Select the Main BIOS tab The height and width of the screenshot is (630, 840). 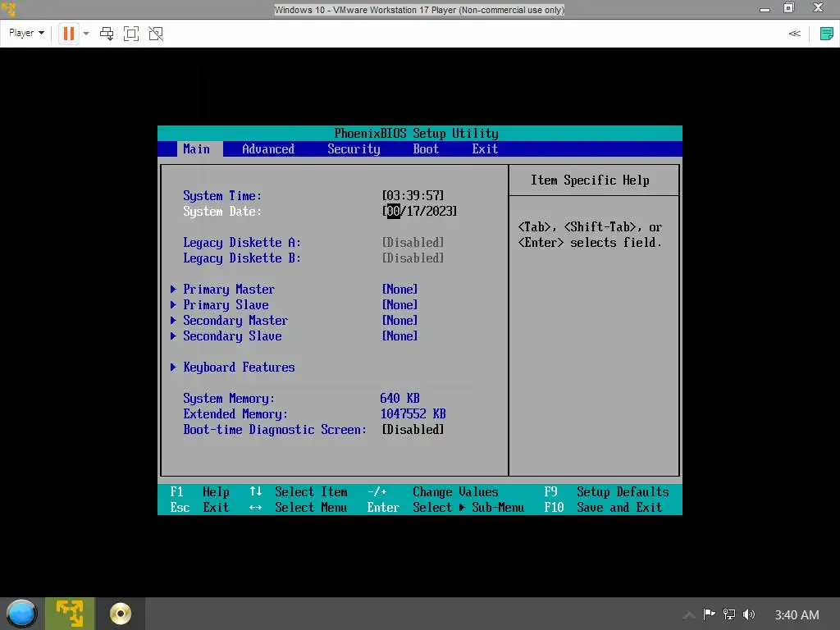pos(197,149)
